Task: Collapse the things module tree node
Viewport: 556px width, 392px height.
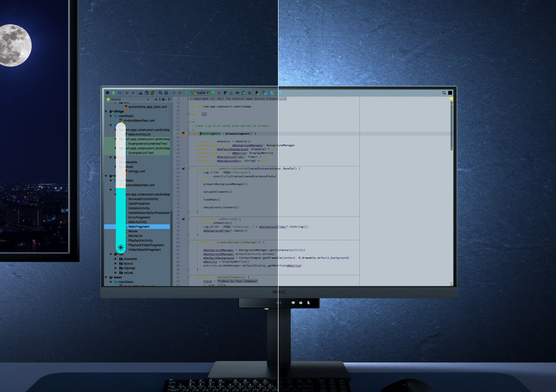Action: pyautogui.click(x=106, y=111)
